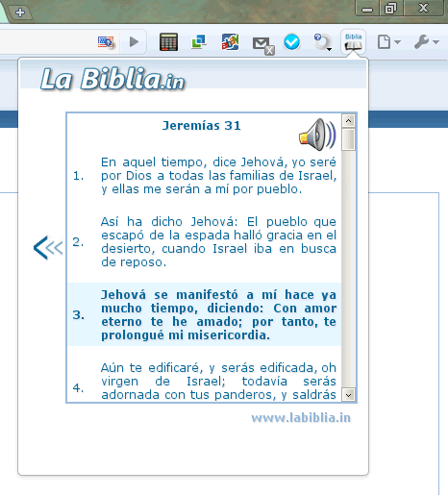Open the wrench settings menu
Viewport: 448px width, 495px height.
[426, 42]
